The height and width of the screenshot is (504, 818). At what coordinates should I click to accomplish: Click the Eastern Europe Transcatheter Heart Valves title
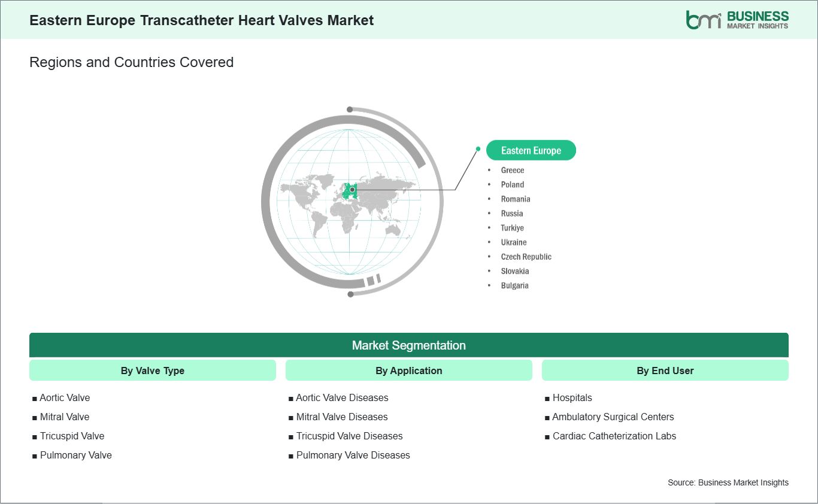click(x=202, y=20)
